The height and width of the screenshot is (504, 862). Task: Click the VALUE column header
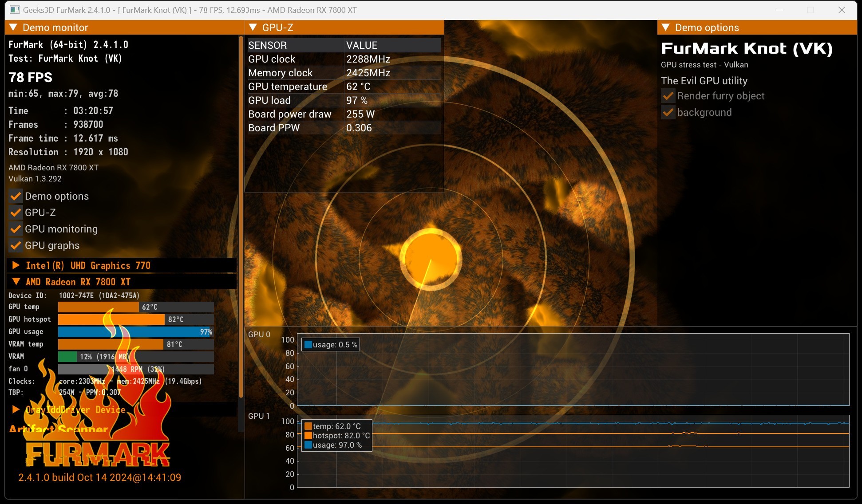pyautogui.click(x=393, y=45)
